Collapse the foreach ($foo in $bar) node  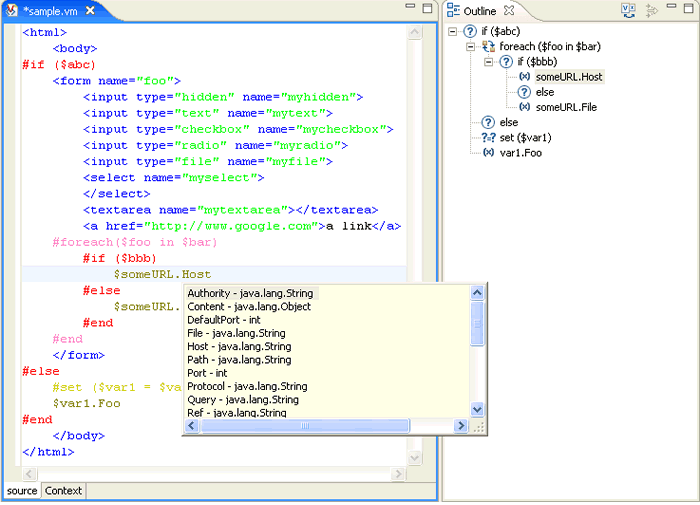coord(471,46)
